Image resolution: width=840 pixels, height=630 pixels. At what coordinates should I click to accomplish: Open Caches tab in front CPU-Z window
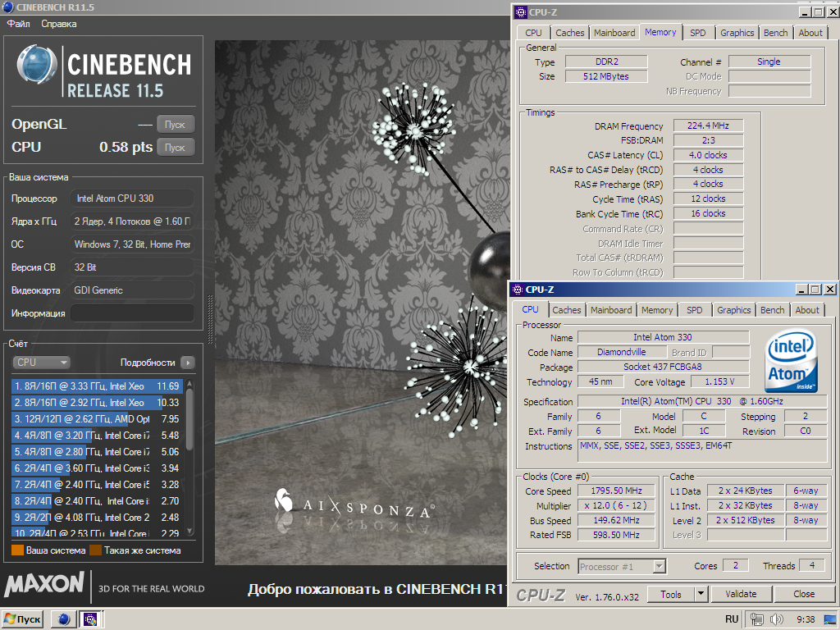pyautogui.click(x=566, y=310)
